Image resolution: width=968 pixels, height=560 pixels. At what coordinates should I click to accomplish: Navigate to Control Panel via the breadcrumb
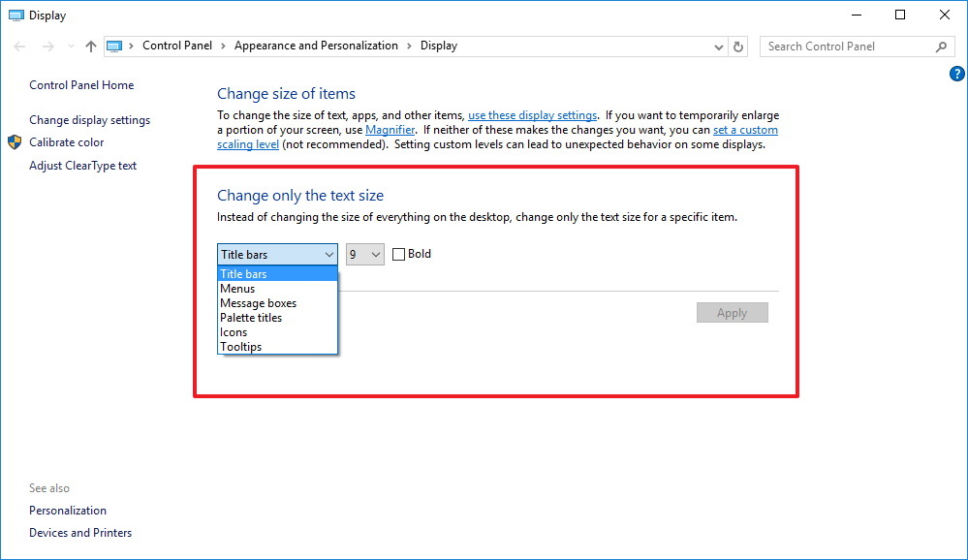tap(177, 46)
